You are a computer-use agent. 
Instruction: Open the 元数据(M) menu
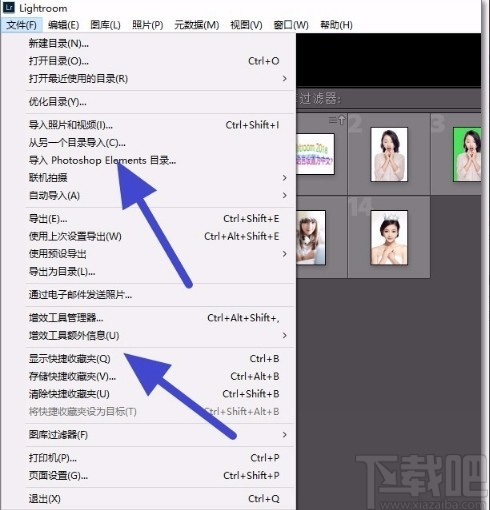click(197, 25)
